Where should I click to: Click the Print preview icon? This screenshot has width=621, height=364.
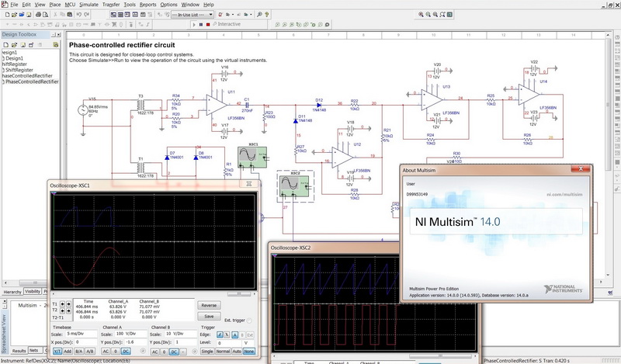pyautogui.click(x=46, y=15)
